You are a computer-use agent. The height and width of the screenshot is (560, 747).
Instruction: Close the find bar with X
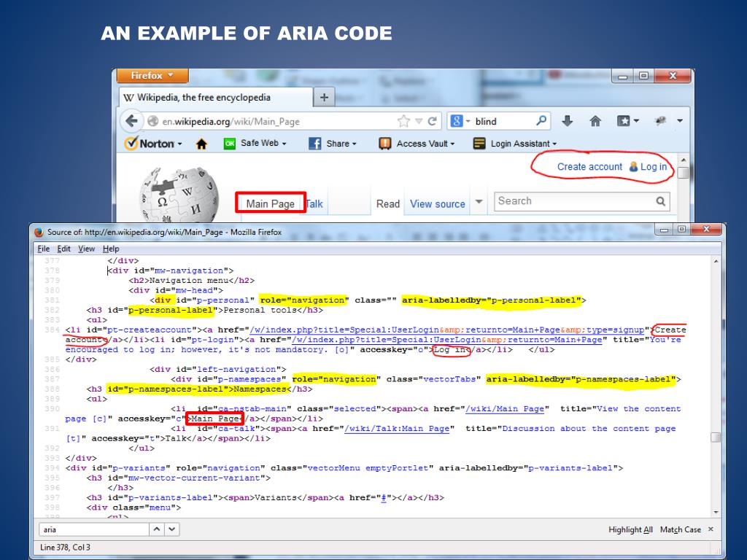[x=711, y=529]
